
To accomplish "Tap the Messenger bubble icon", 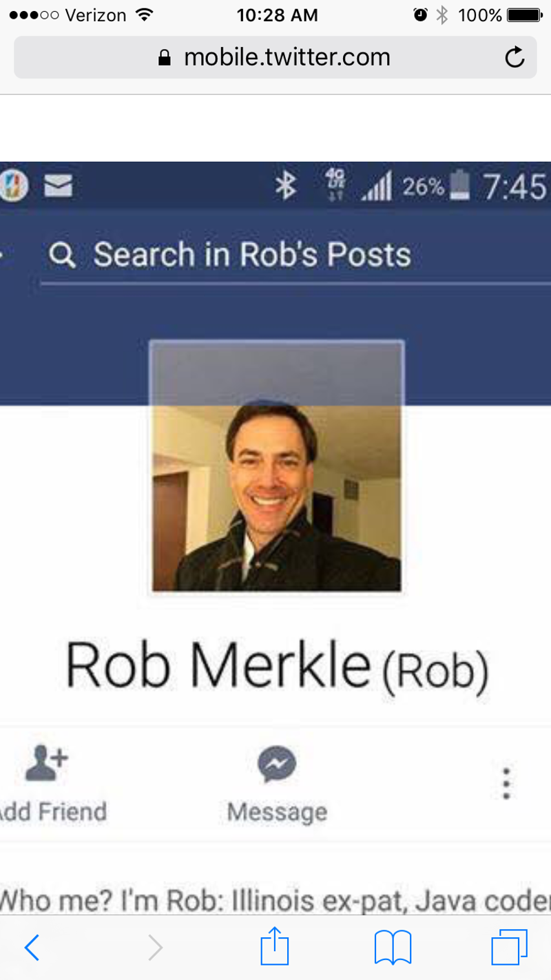I will 277,765.
